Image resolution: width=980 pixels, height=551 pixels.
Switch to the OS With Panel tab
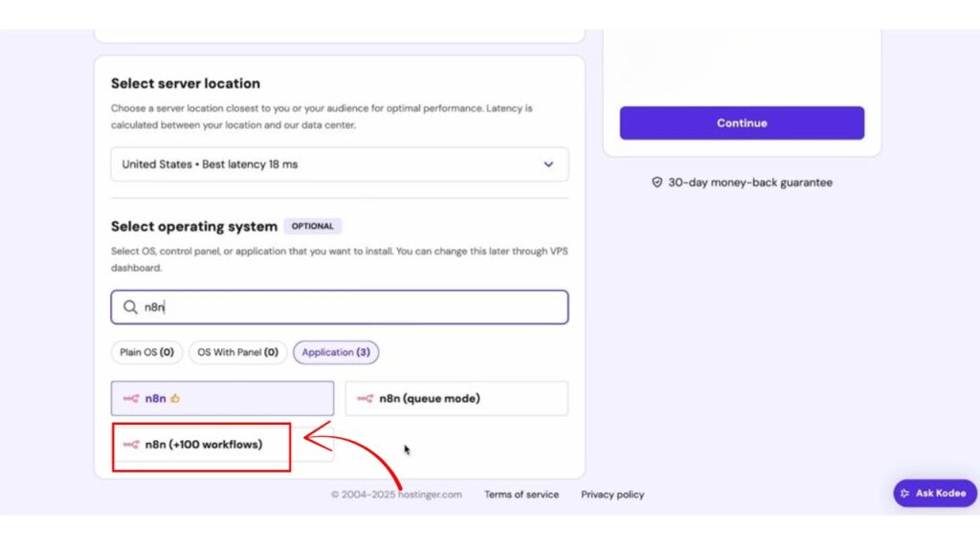coord(237,352)
